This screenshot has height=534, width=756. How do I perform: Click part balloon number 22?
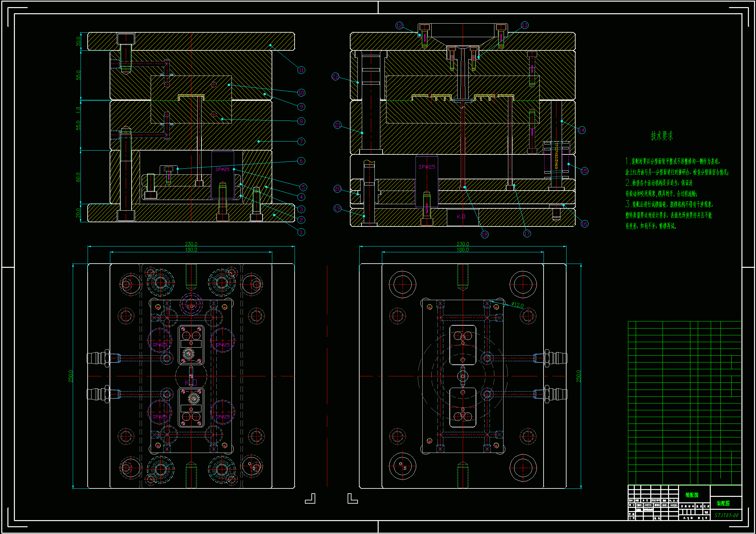335,77
